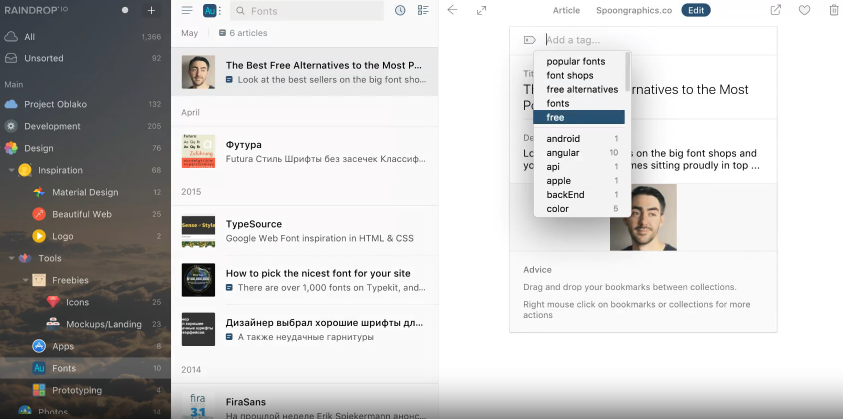Image resolution: width=843 pixels, height=419 pixels.
Task: Select highlighted 'free' tag suggestion
Action: 579,117
